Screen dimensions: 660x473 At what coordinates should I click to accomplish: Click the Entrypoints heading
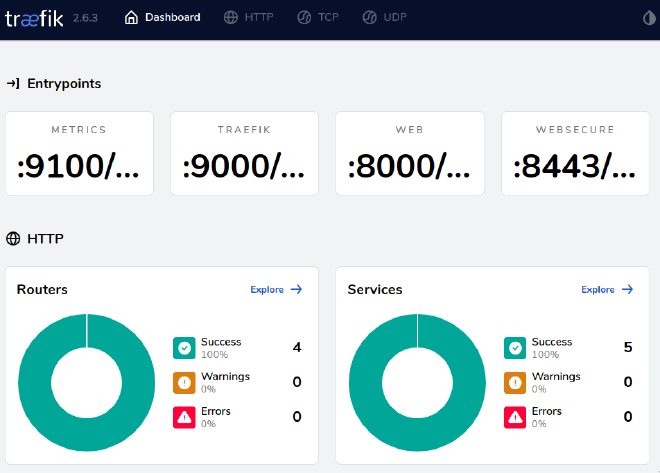pyautogui.click(x=64, y=83)
